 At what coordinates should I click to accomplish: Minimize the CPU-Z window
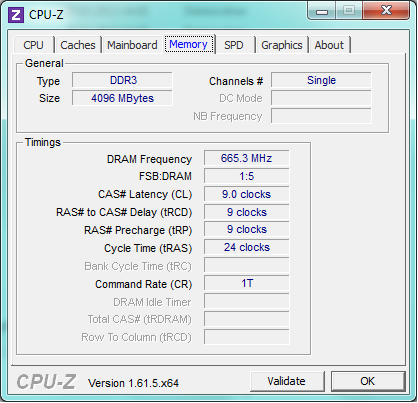point(322,11)
